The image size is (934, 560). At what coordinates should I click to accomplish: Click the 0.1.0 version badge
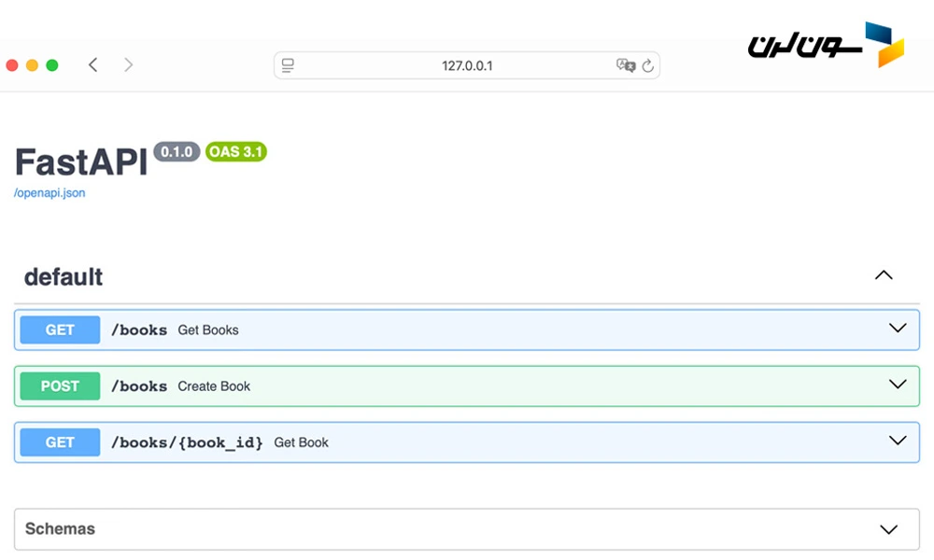point(177,151)
